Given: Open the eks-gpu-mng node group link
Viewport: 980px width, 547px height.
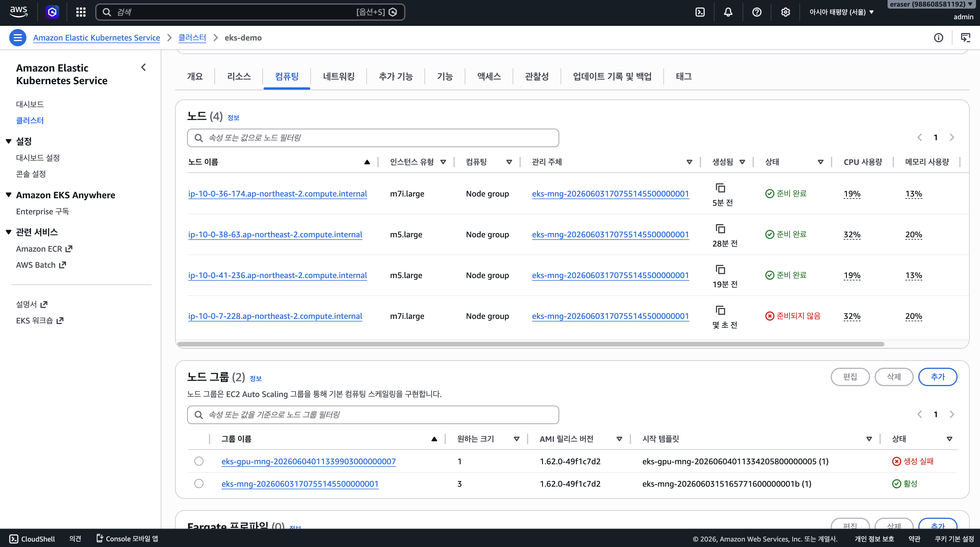Looking at the screenshot, I should click(309, 461).
